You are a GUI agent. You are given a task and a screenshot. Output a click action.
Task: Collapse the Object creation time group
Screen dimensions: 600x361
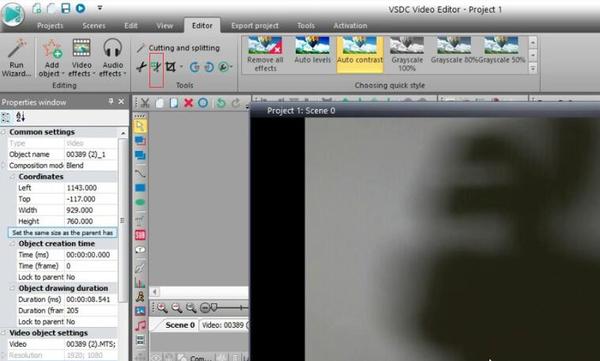point(12,244)
